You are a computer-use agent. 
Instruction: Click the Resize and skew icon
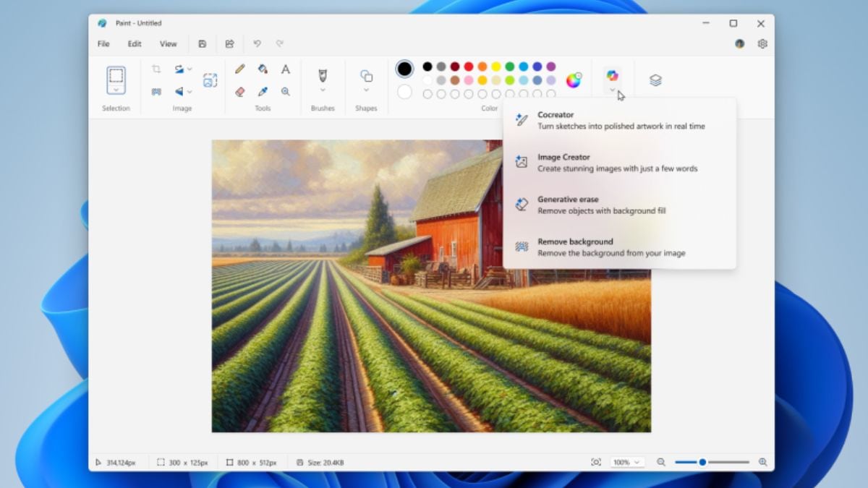pos(210,80)
